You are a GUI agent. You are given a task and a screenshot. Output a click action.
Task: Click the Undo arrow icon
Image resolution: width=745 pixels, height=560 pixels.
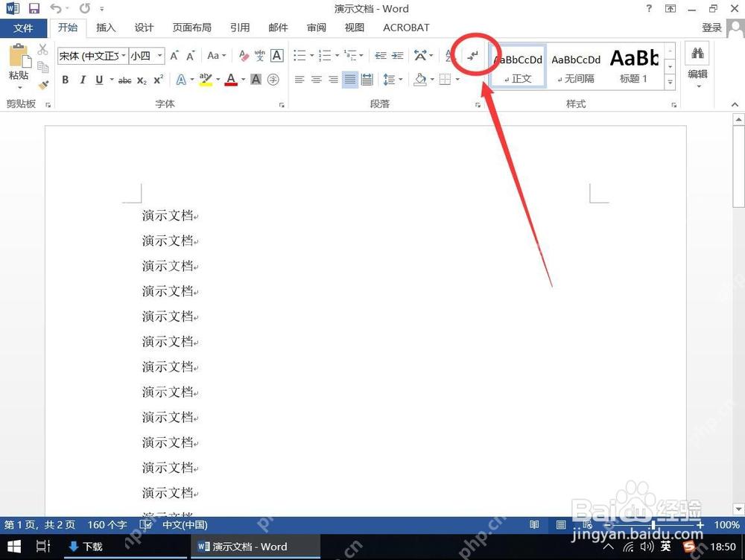56,8
